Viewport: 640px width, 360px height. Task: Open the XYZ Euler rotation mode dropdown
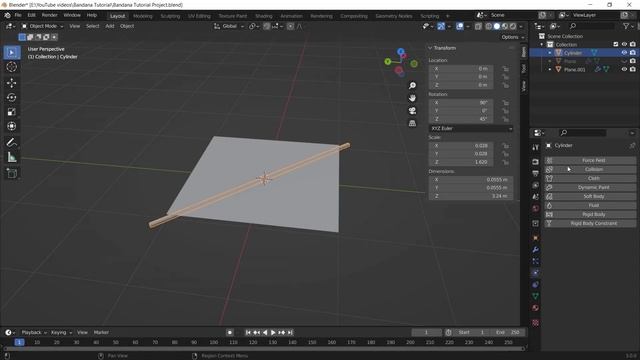tap(471, 129)
